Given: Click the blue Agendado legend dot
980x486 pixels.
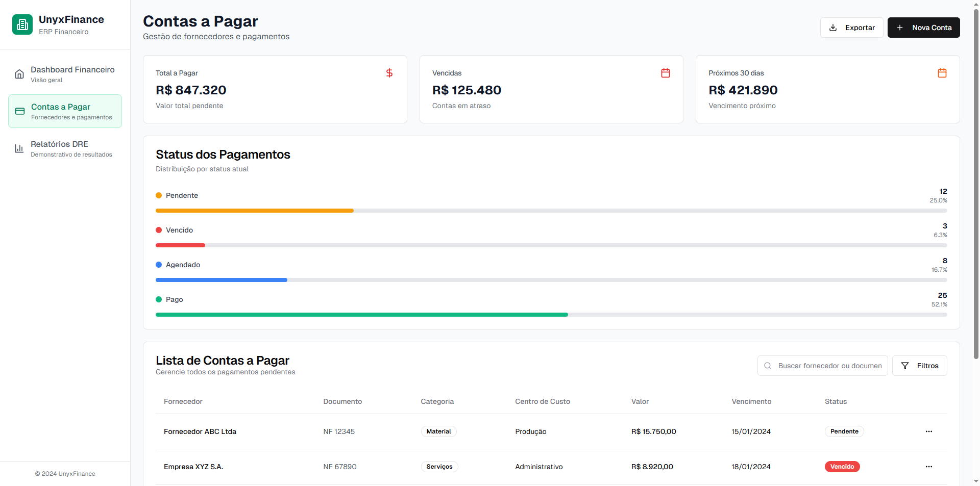Looking at the screenshot, I should (x=159, y=265).
